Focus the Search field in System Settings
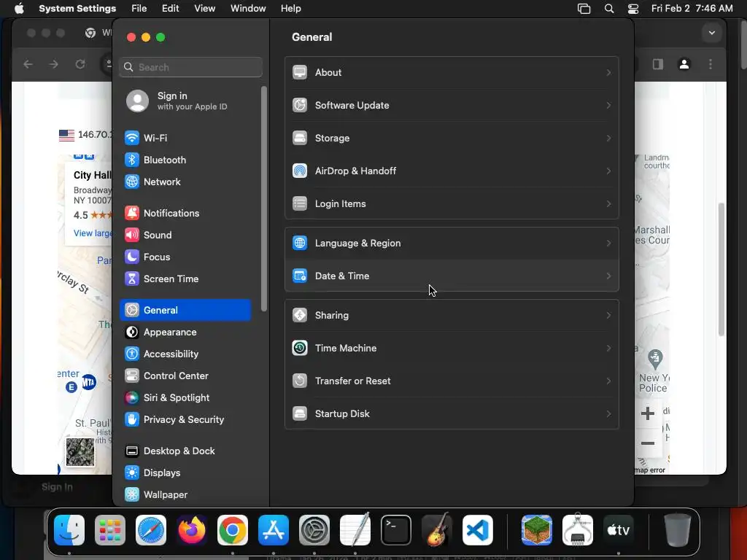Screen dimensions: 747x560 pos(190,67)
